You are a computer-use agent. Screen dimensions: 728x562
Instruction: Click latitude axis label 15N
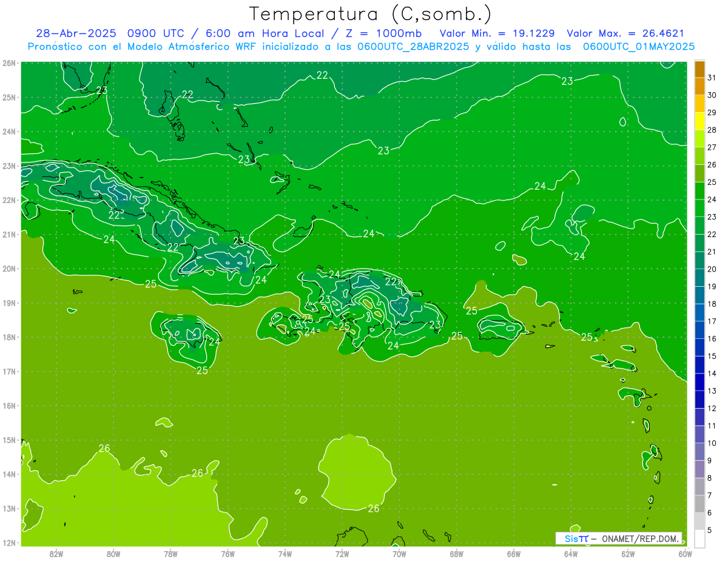tap(9, 440)
